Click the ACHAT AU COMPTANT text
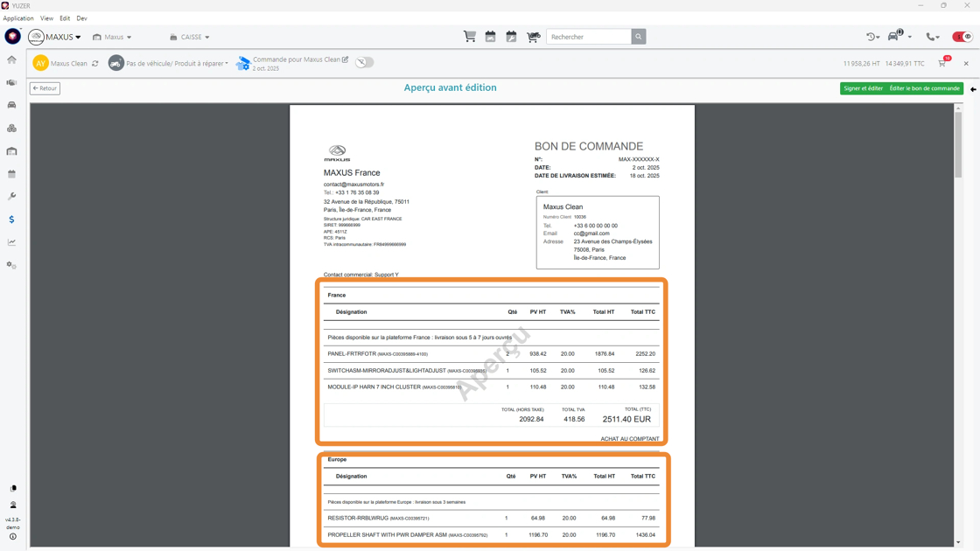 click(x=629, y=438)
